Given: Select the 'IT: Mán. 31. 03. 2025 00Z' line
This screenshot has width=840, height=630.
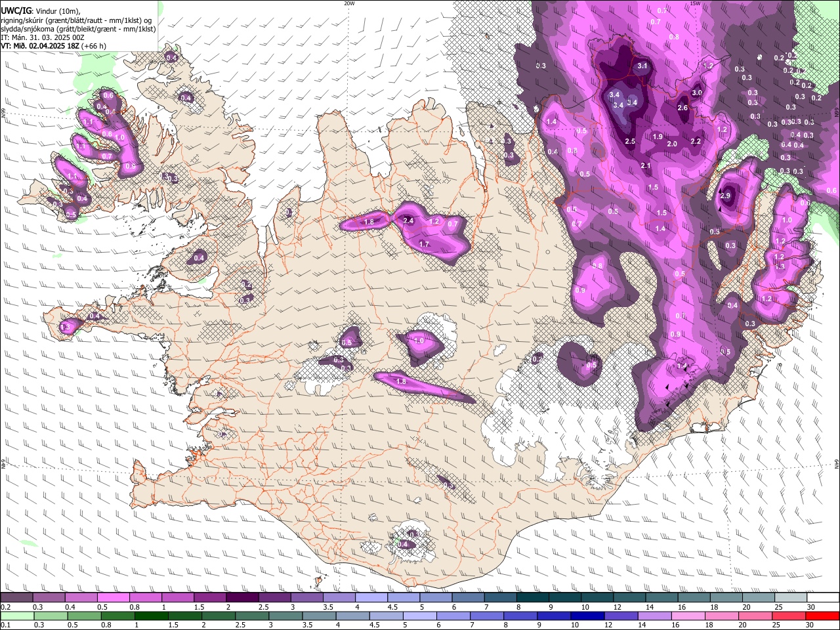Looking at the screenshot, I should [x=43, y=38].
